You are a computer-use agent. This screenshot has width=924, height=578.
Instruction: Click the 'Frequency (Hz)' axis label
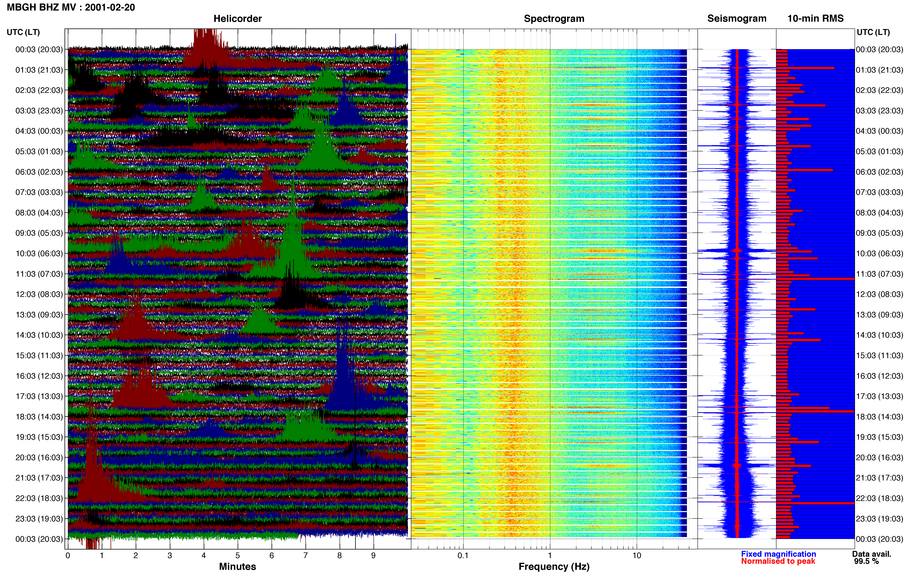[x=554, y=566]
